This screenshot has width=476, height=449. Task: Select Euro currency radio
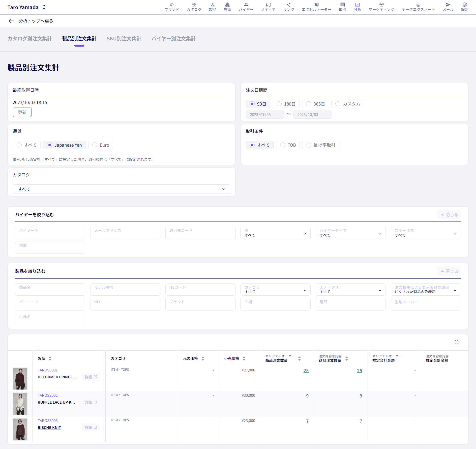[100, 145]
